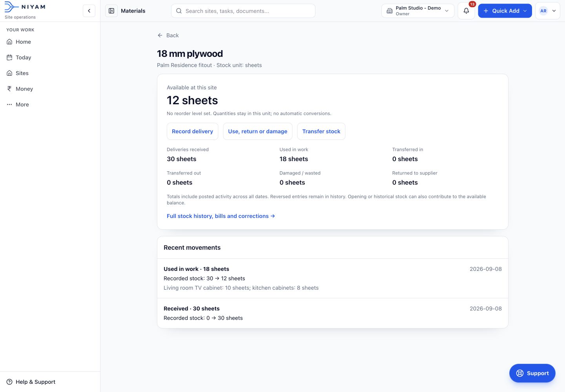565x392 pixels.
Task: Click the Quick Add button
Action: point(505,11)
